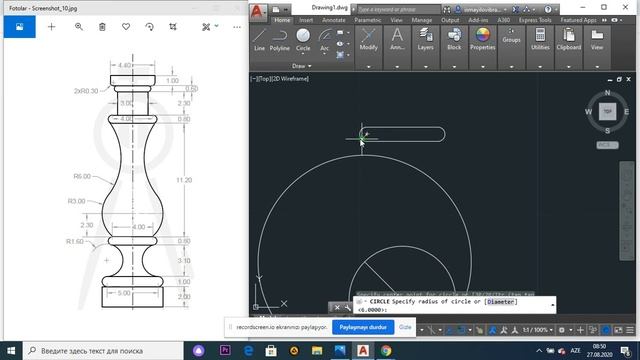Select the Line tool in the Draw panel
The image size is (640, 360).
click(259, 40)
